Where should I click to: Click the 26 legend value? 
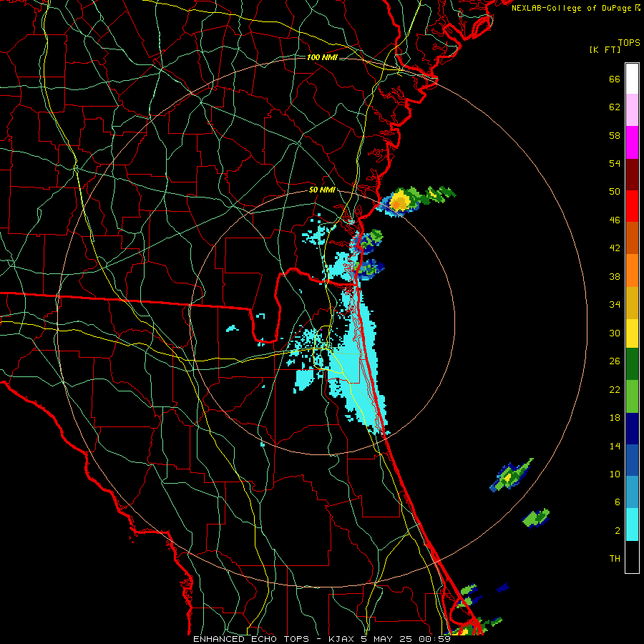(615, 361)
